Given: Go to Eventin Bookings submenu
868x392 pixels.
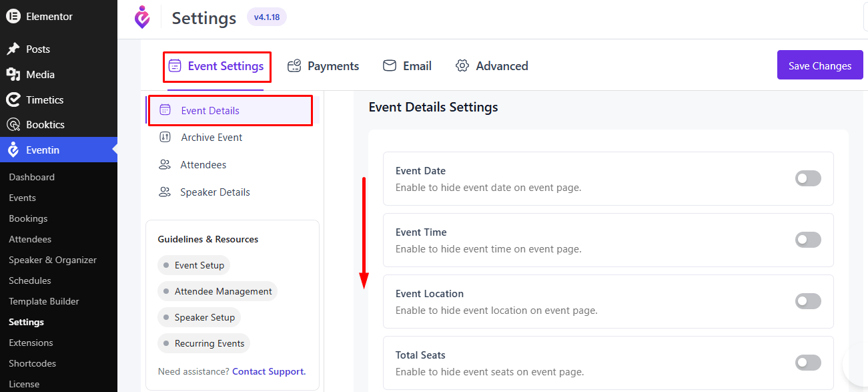Looking at the screenshot, I should click(28, 218).
